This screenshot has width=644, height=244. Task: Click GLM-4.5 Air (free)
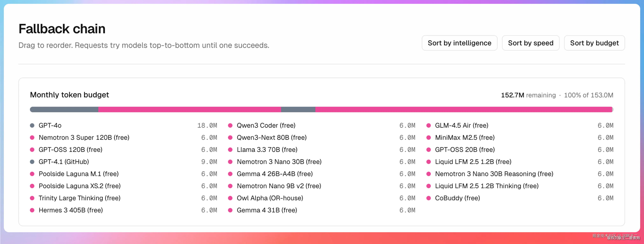tap(462, 125)
